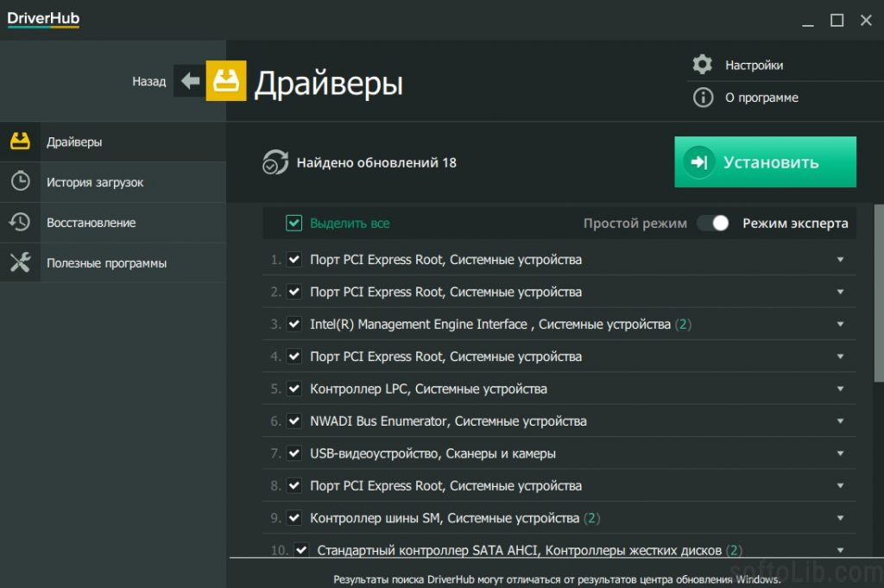Toggle the Выделить все checkbox
This screenshot has width=884, height=588.
tap(294, 224)
